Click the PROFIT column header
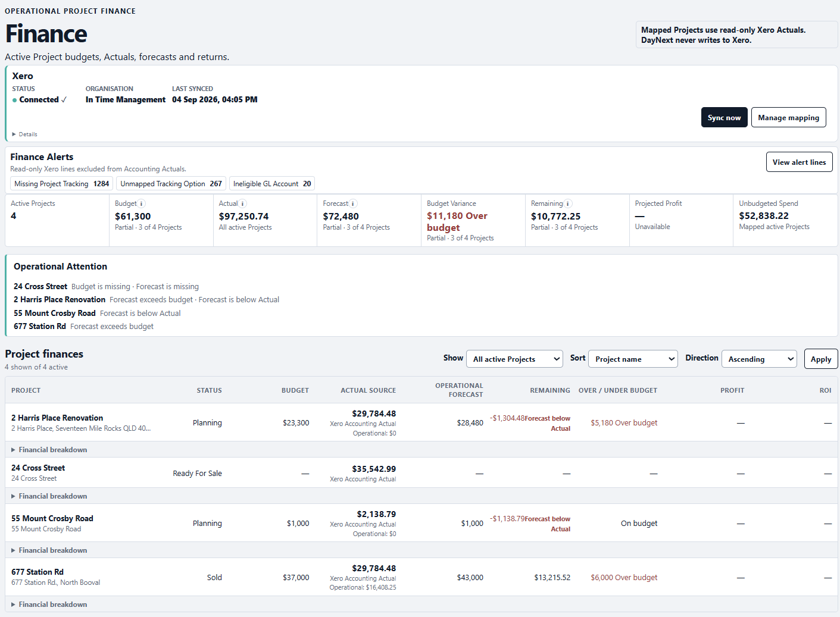 [732, 390]
